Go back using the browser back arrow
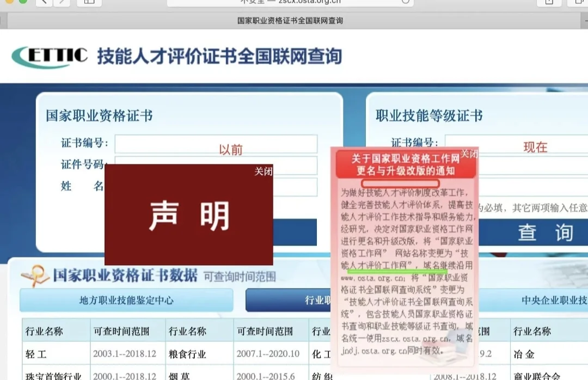Viewport: 588px width, 380px height. pos(43,3)
